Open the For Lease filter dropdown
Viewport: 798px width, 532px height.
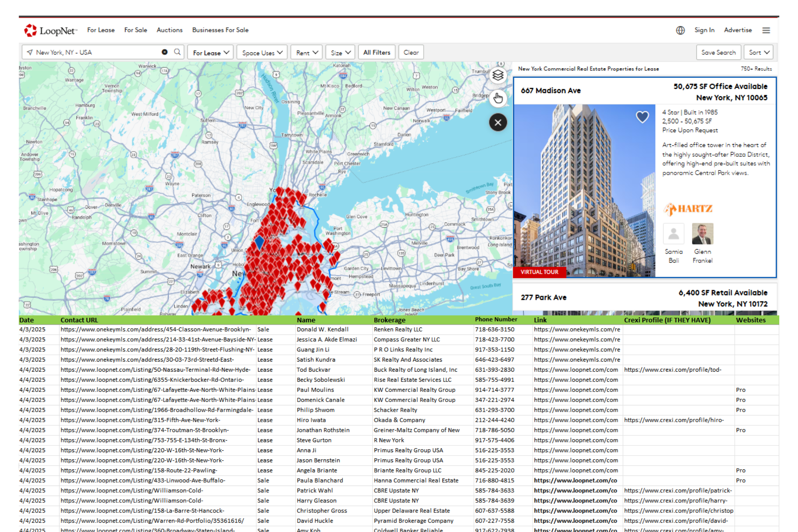[x=211, y=52]
